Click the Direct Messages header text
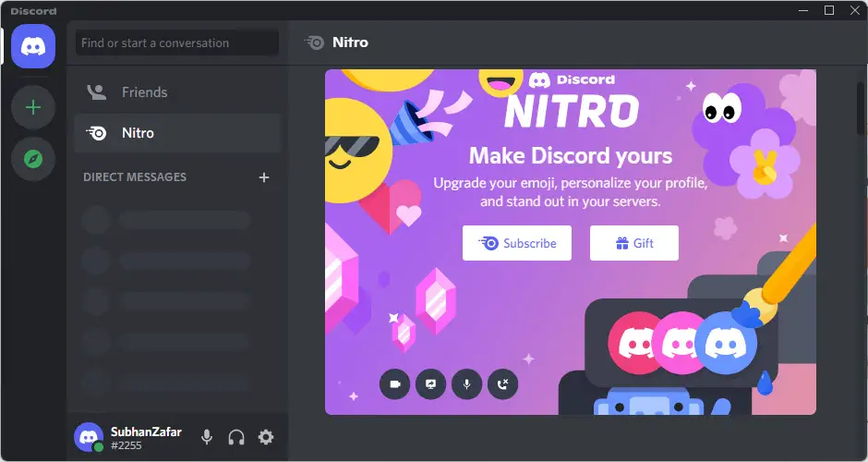868x462 pixels. 135,177
